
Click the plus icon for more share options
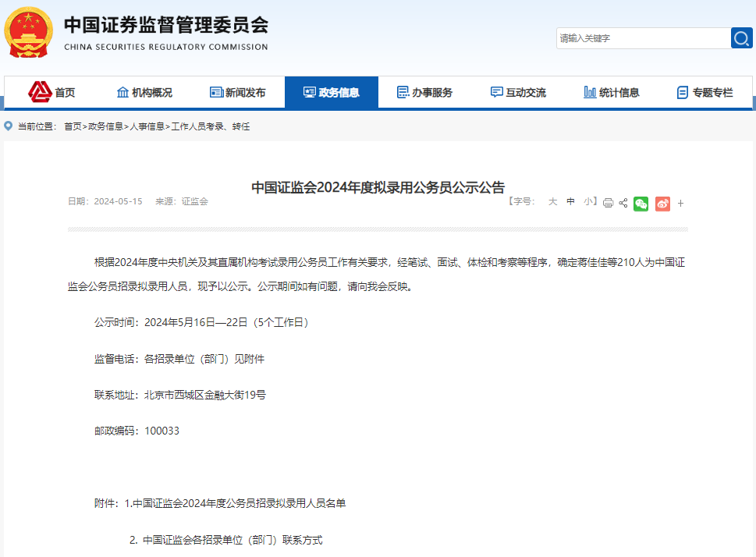point(680,203)
